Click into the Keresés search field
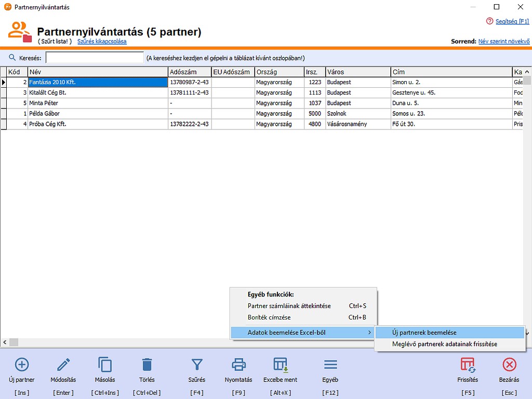The width and height of the screenshot is (532, 399). (95, 58)
